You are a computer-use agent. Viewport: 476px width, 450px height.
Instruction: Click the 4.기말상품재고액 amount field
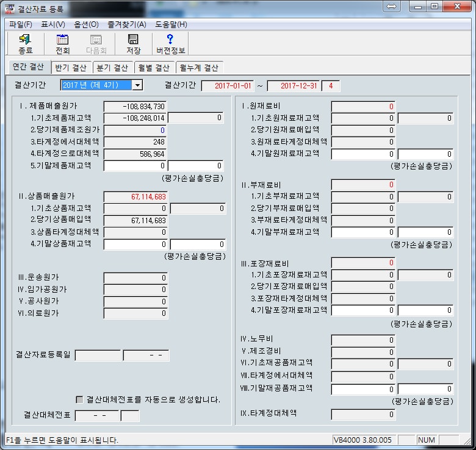tap(135, 244)
